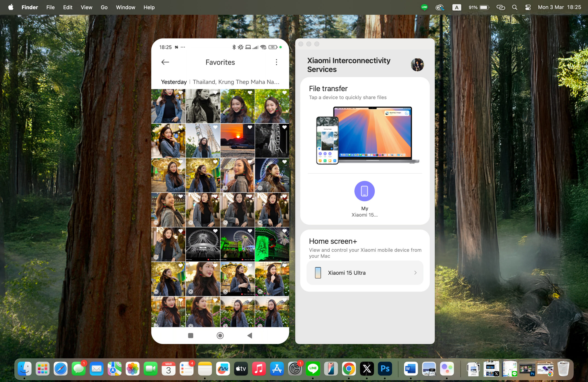Open Xiaomi 15 Ultra home screen+ entry
Screen dimensions: 588x382
365,273
